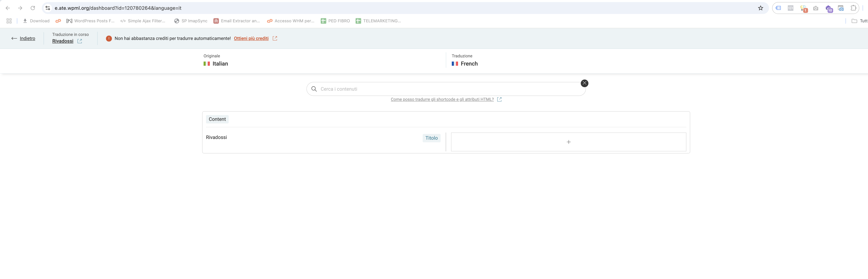Open first browser extension icon in toolbar
Viewport: 868px width, 279px height.
(x=778, y=8)
